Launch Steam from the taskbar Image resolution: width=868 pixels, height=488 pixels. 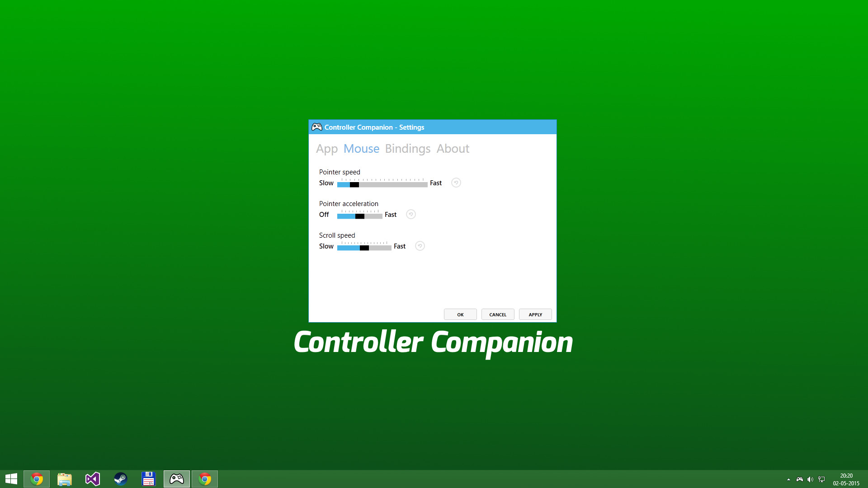120,479
